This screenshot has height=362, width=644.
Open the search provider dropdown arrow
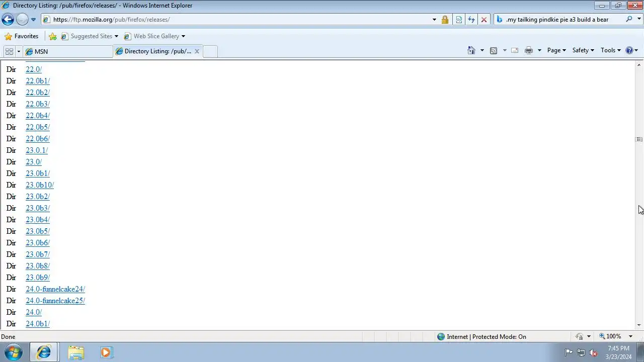click(x=638, y=20)
